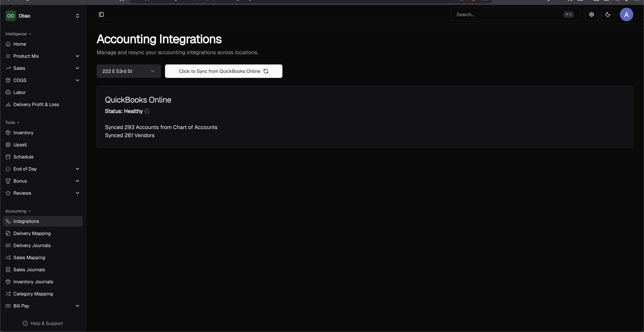Viewport: 644px width, 332px height.
Task: Open Sales Journals page
Action: 43,270
